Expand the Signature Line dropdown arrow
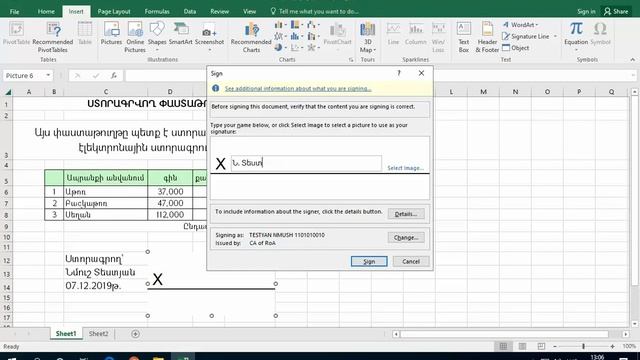This screenshot has width=640, height=360. pos(555,36)
